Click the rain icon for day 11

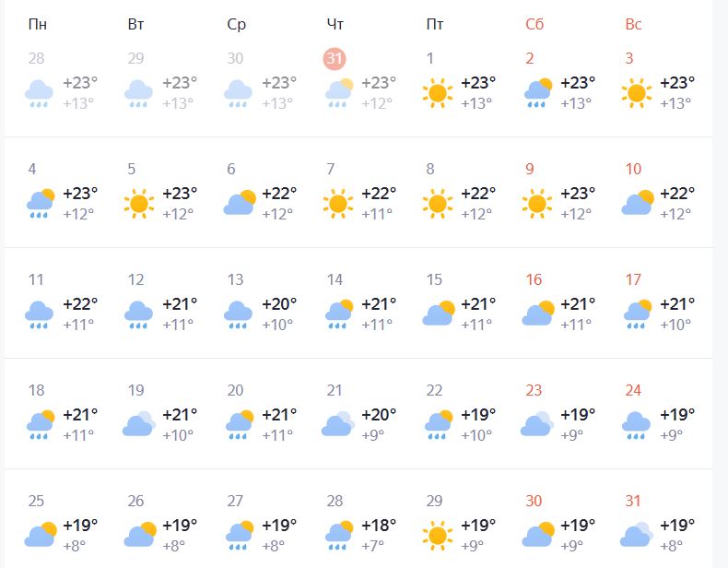click(38, 313)
